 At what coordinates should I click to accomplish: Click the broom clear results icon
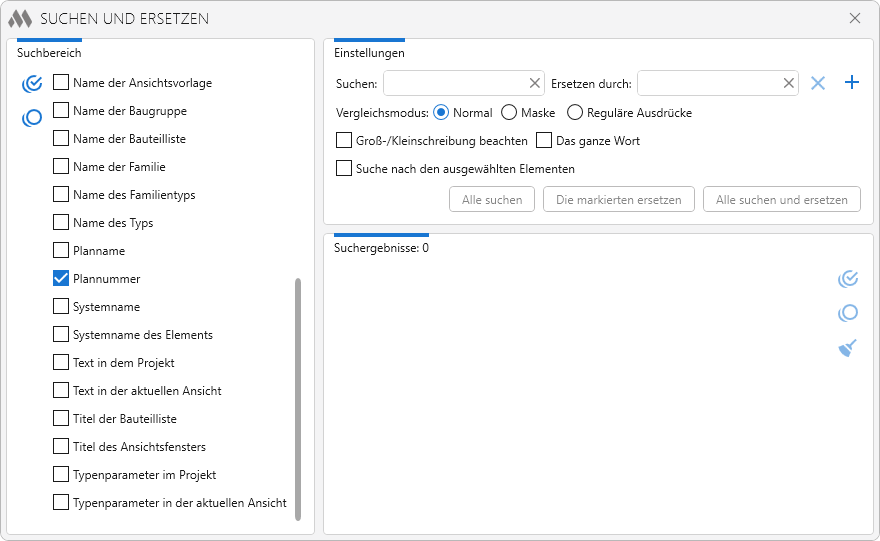point(848,348)
